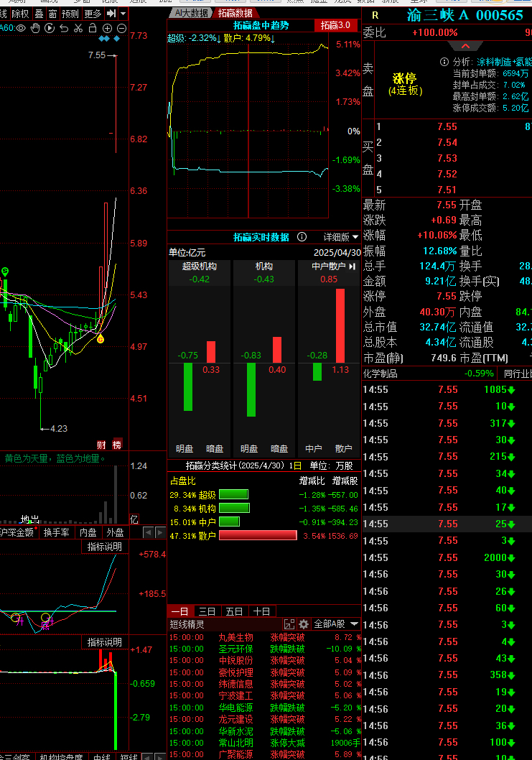Open the 全部A股 filter dropdown
The height and width of the screenshot is (760, 532).
click(336, 624)
